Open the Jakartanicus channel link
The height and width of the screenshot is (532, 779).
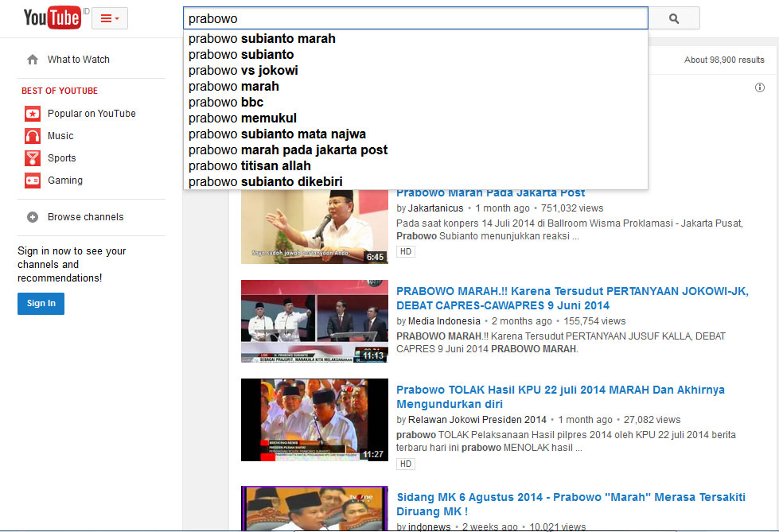point(436,208)
